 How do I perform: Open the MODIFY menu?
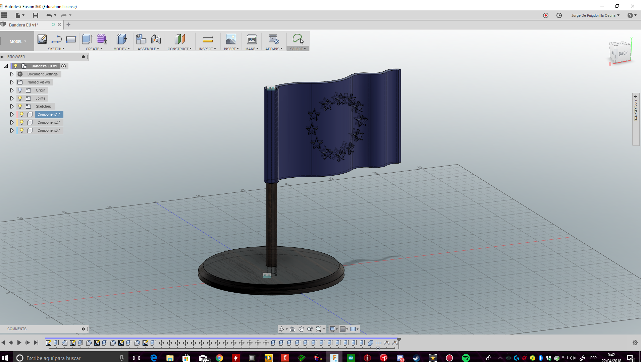point(121,49)
